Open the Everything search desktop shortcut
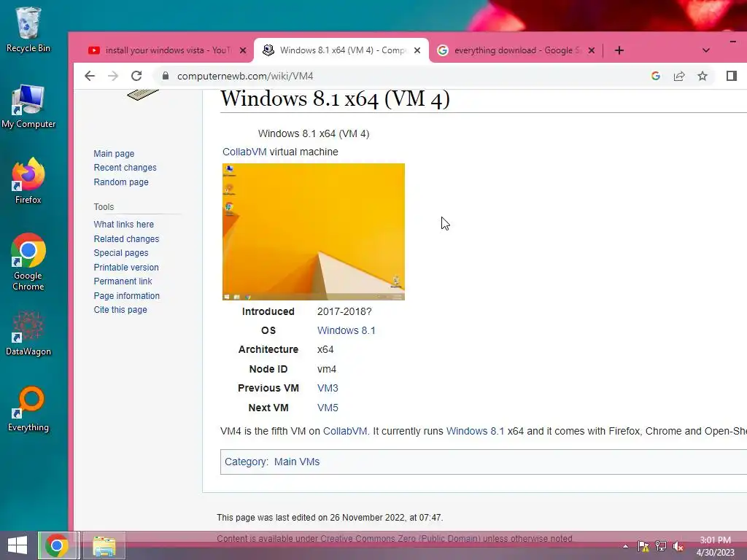Viewport: 747px width, 560px height. [28, 408]
